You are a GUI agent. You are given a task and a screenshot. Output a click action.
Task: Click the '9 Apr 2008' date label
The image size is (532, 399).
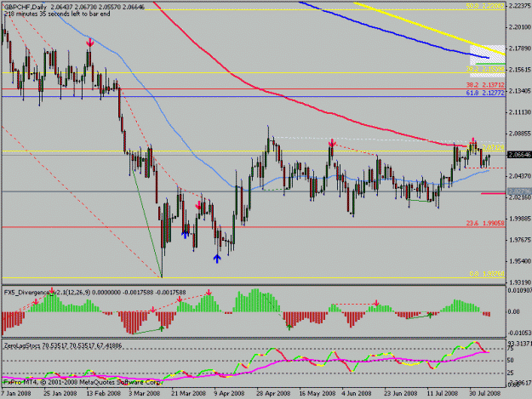(229, 394)
